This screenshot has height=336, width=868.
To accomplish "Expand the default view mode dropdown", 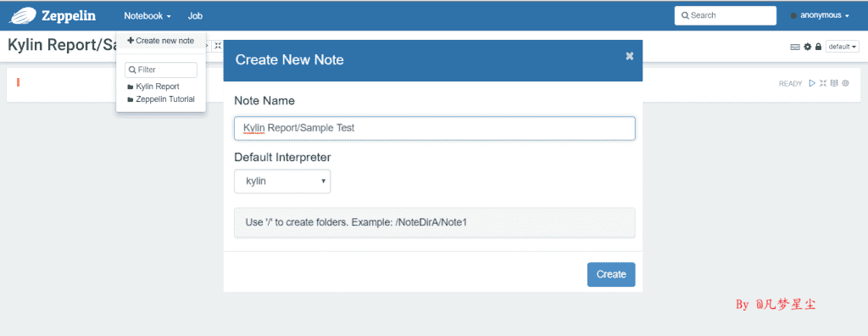I will 842,47.
